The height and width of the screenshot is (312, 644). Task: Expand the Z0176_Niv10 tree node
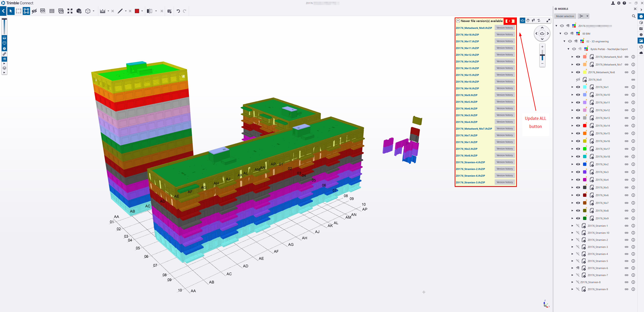572,95
